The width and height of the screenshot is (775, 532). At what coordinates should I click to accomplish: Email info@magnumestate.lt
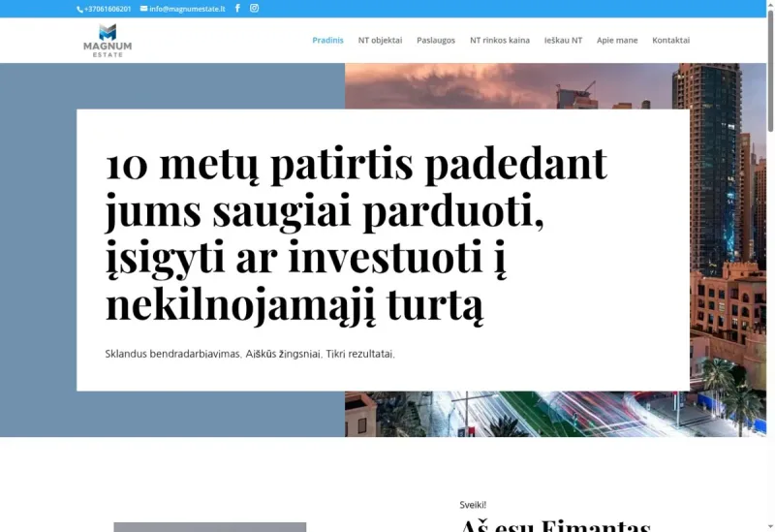coord(187,9)
